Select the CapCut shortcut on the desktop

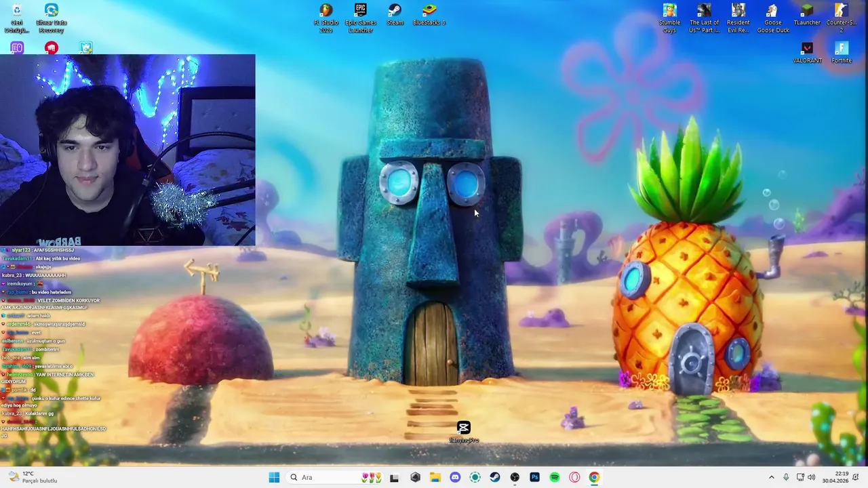point(464,432)
